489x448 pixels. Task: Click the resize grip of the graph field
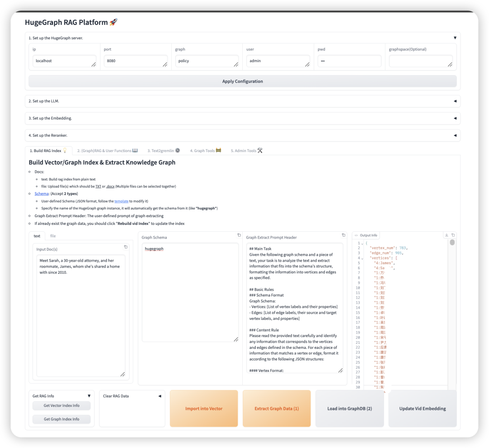pyautogui.click(x=236, y=65)
